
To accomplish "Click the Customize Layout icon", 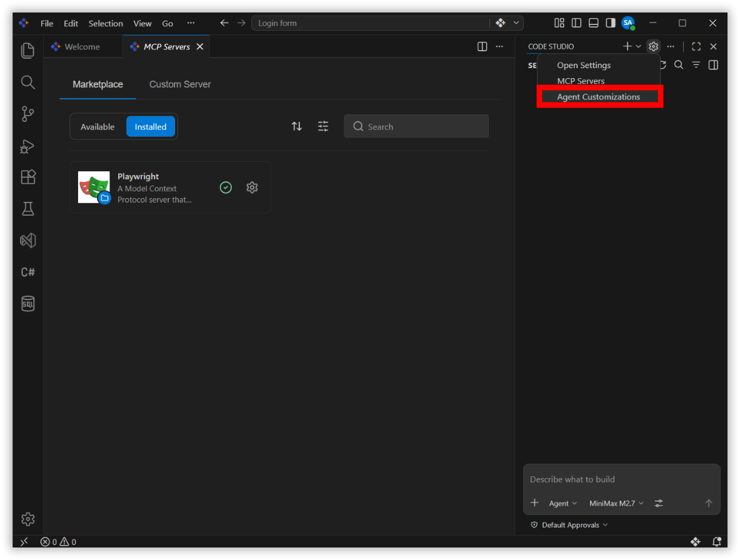I will pyautogui.click(x=559, y=22).
